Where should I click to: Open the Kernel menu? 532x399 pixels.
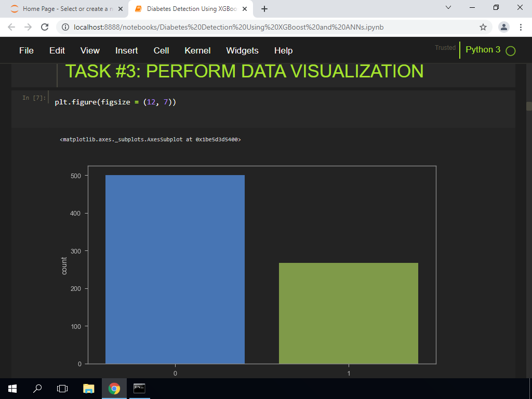(x=197, y=50)
